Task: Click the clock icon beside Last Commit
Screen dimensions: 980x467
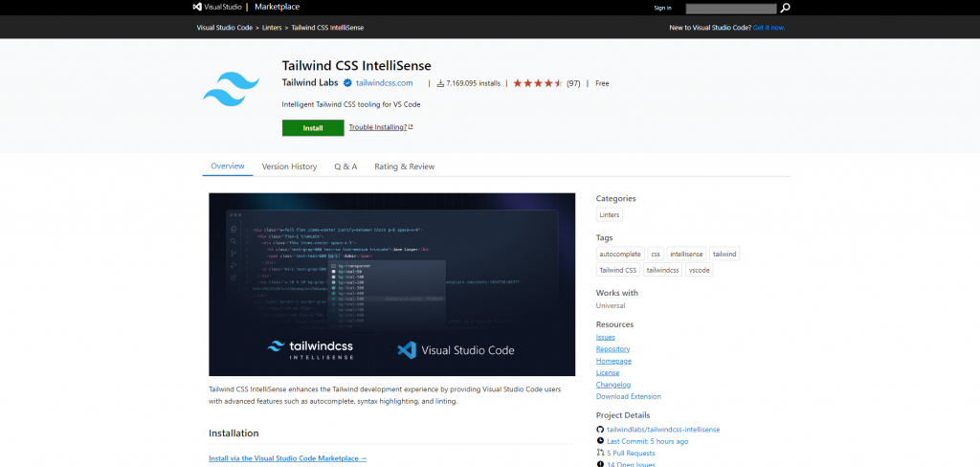Action: coord(600,441)
